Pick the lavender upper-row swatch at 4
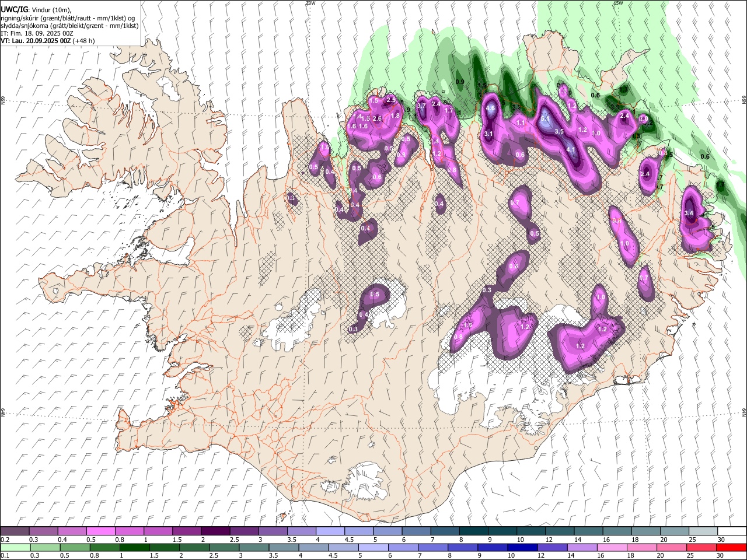Screen dimensions: 747x560 click(x=330, y=531)
